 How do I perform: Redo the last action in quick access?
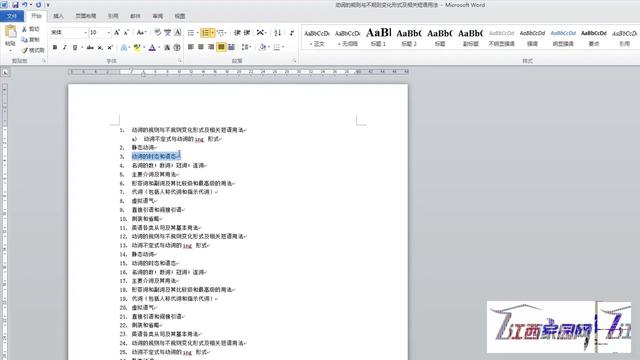click(x=38, y=5)
